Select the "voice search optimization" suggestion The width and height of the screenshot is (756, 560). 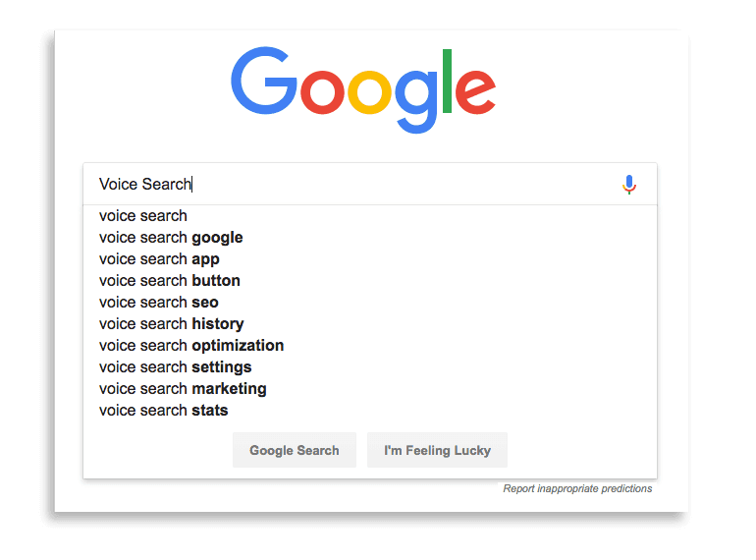191,346
